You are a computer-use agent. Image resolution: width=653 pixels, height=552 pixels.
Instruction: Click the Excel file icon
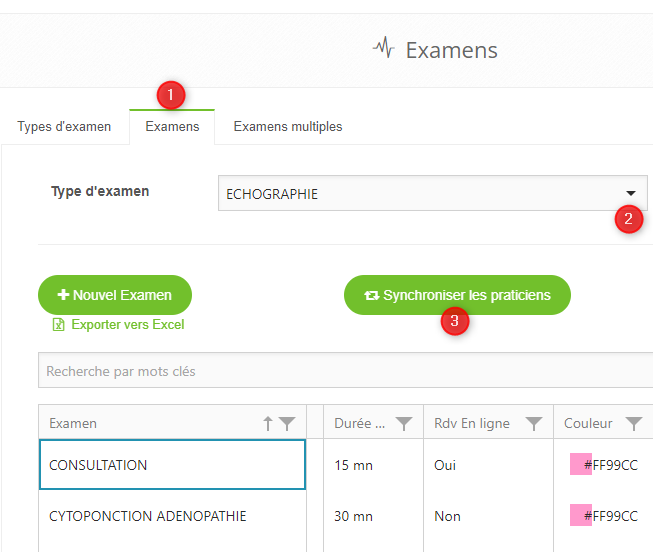point(59,325)
